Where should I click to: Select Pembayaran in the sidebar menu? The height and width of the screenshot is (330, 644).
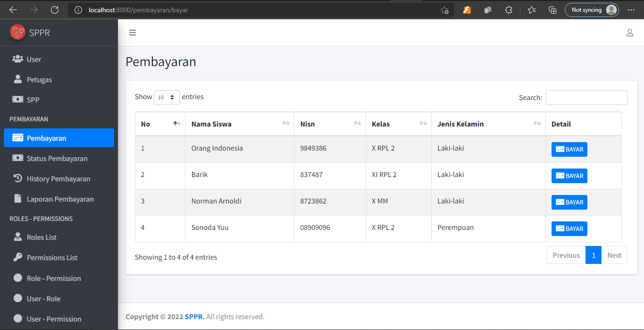coord(46,137)
